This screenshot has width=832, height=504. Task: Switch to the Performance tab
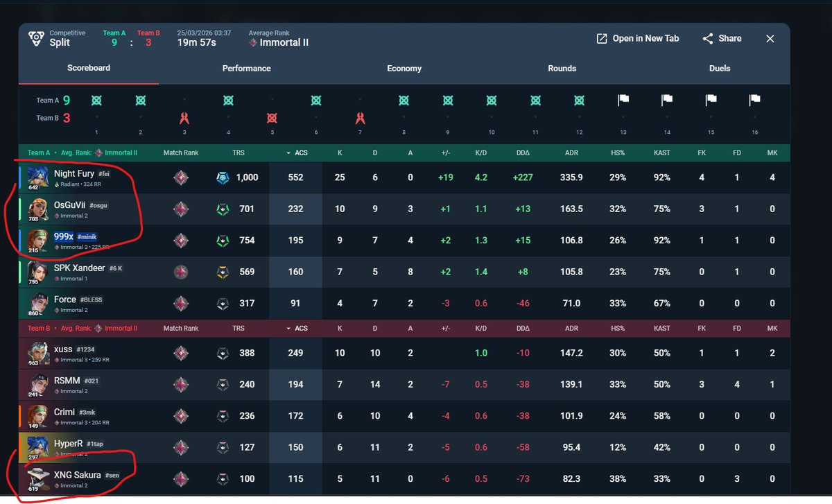(x=246, y=69)
